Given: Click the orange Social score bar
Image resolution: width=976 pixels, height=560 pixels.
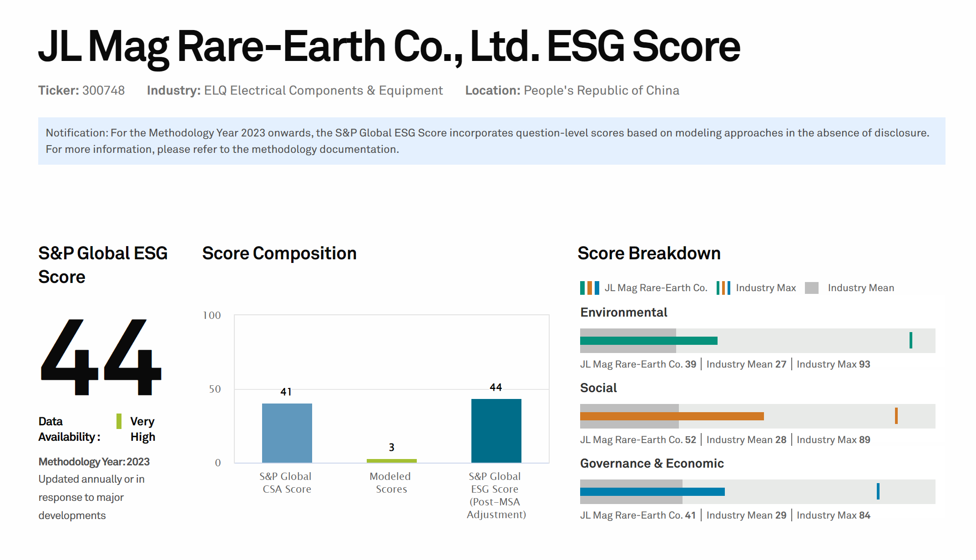Looking at the screenshot, I should pos(672,416).
